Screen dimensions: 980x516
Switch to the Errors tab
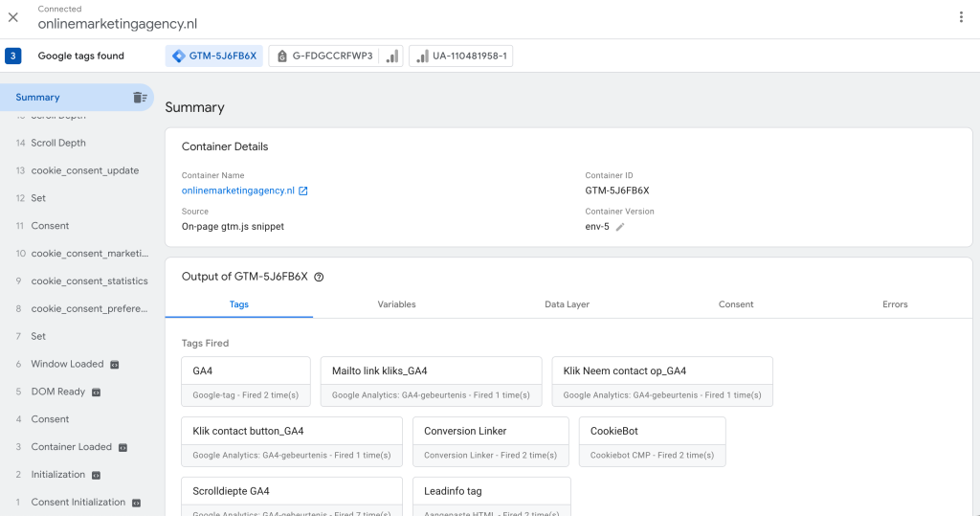coord(895,304)
